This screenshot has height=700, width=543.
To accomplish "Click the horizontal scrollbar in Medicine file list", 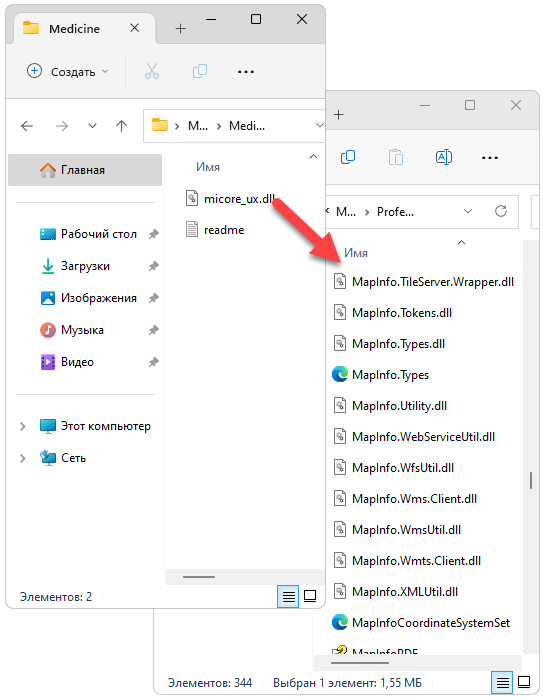I will 199,577.
